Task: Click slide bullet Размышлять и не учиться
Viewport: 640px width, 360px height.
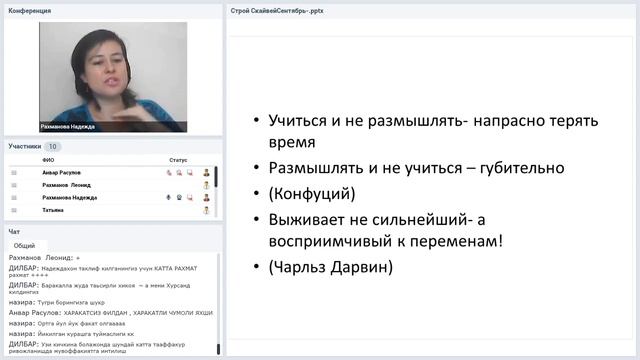Action: (x=416, y=168)
